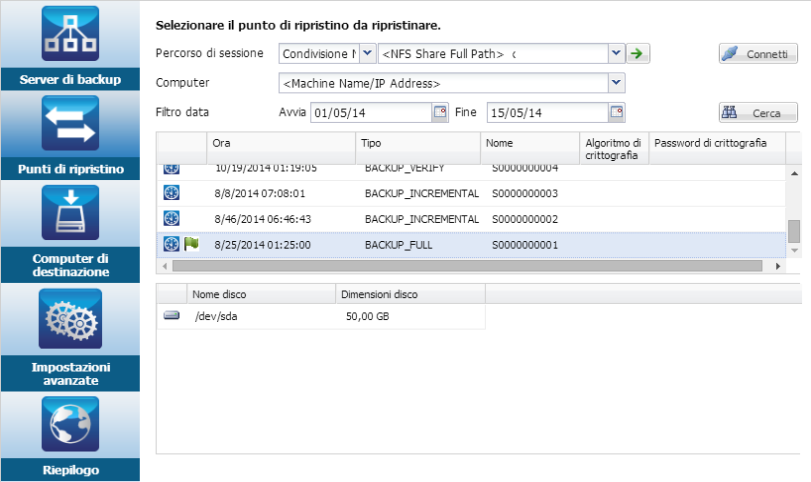This screenshot has width=811, height=482.
Task: Click the Machine Name/IP Address field
Action: (x=443, y=83)
